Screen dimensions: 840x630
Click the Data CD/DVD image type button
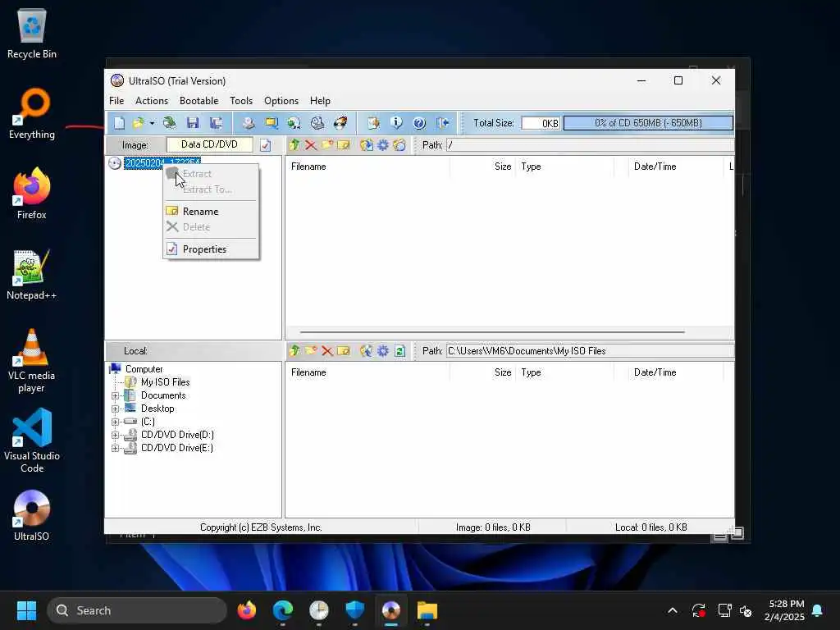click(209, 144)
